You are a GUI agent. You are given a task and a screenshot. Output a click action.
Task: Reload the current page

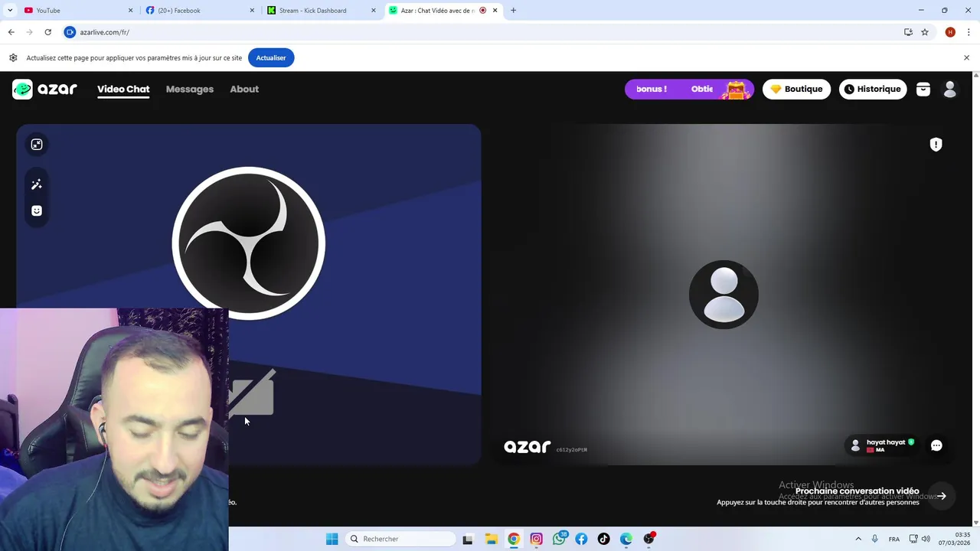(47, 32)
